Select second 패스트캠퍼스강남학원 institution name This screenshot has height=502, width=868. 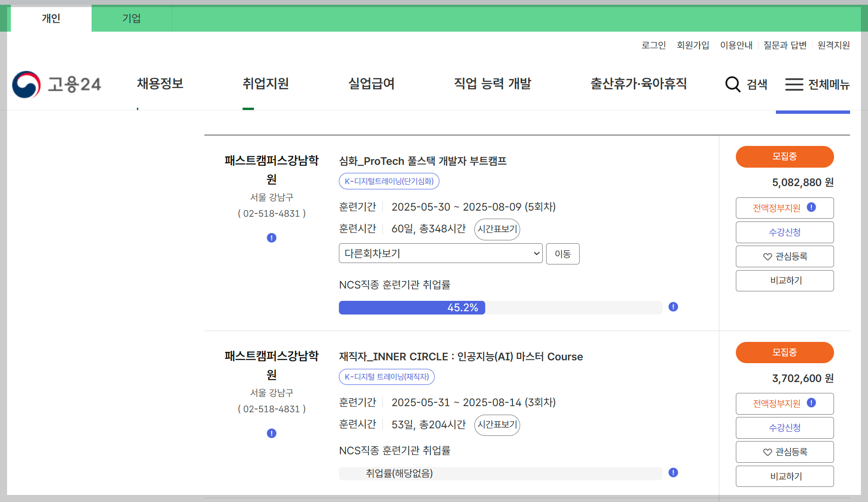[271, 366]
